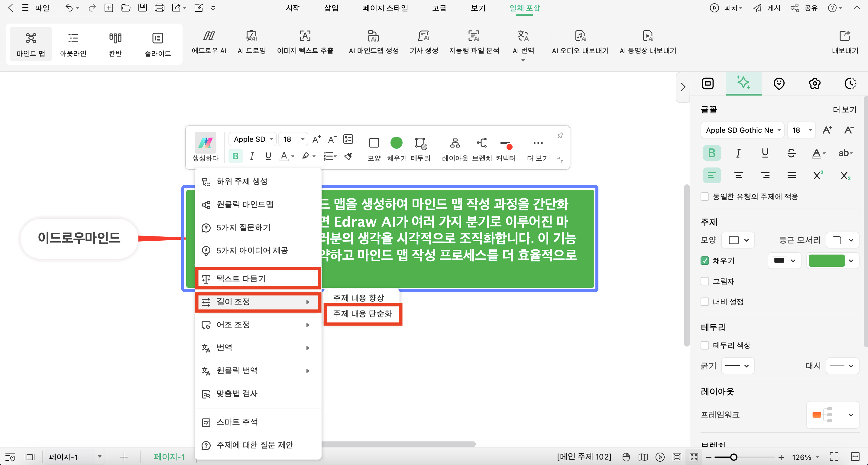868x465 pixels.
Task: Uncheck the 채우기 checkbox
Action: click(704, 260)
